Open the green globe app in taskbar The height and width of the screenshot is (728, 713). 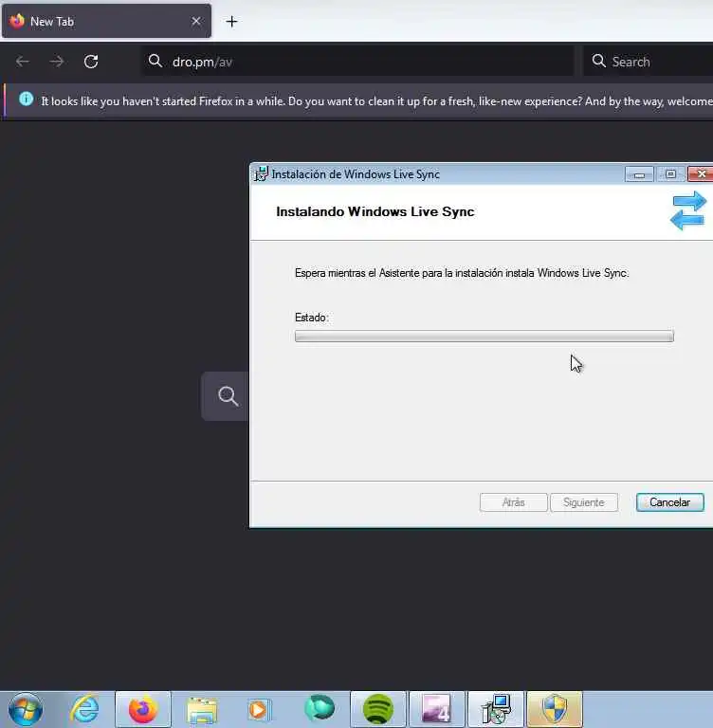[320, 708]
